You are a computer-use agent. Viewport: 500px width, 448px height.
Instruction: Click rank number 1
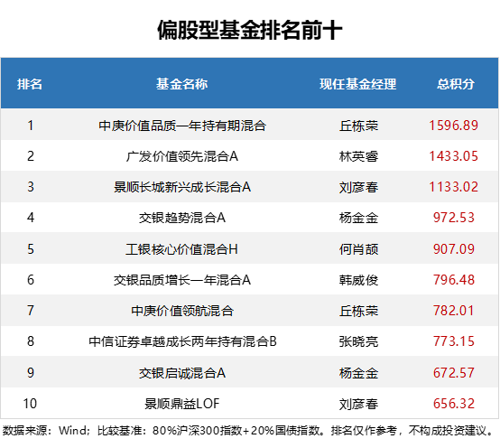click(x=31, y=126)
